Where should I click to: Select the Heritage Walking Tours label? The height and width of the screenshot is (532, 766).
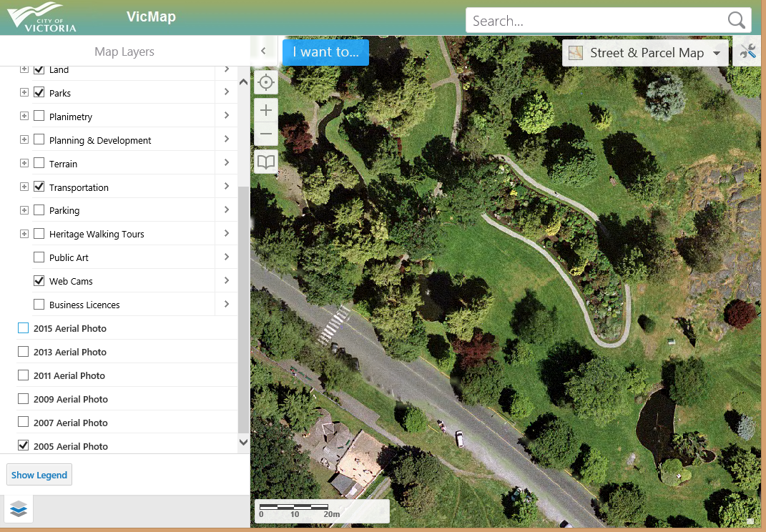[x=97, y=234]
